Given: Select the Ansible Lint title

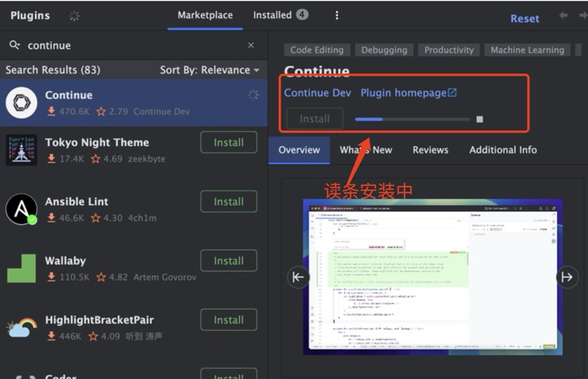Looking at the screenshot, I should tap(76, 202).
